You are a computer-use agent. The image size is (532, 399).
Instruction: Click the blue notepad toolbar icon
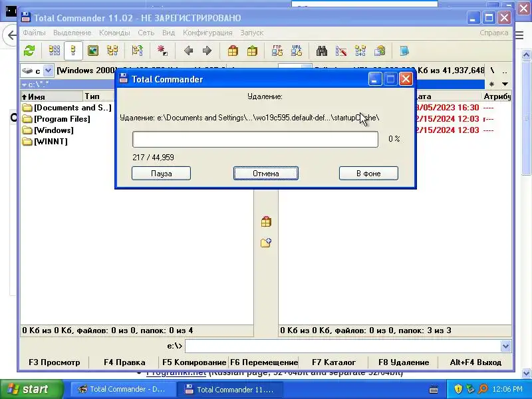click(x=404, y=51)
